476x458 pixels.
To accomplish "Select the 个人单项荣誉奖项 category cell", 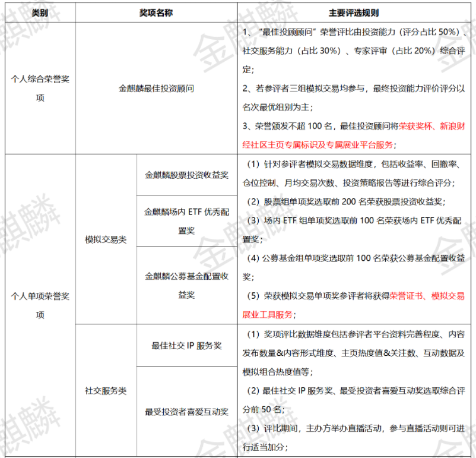I will tap(40, 305).
